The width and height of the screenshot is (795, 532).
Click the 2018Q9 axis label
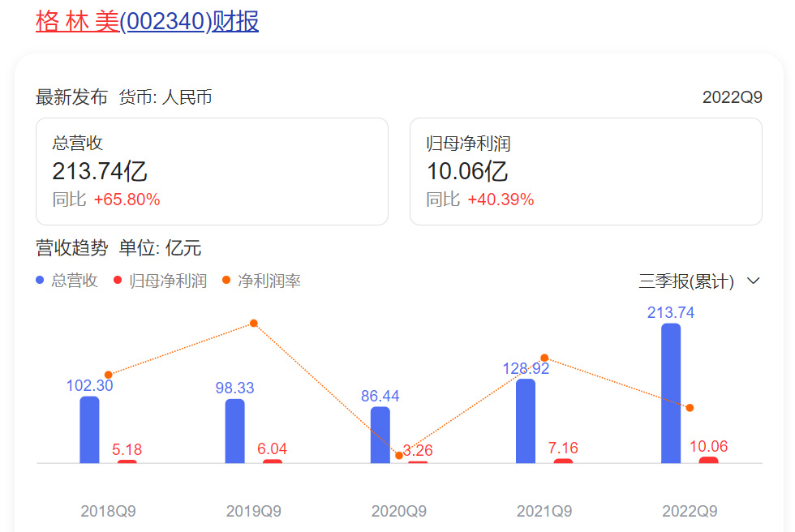(x=109, y=511)
